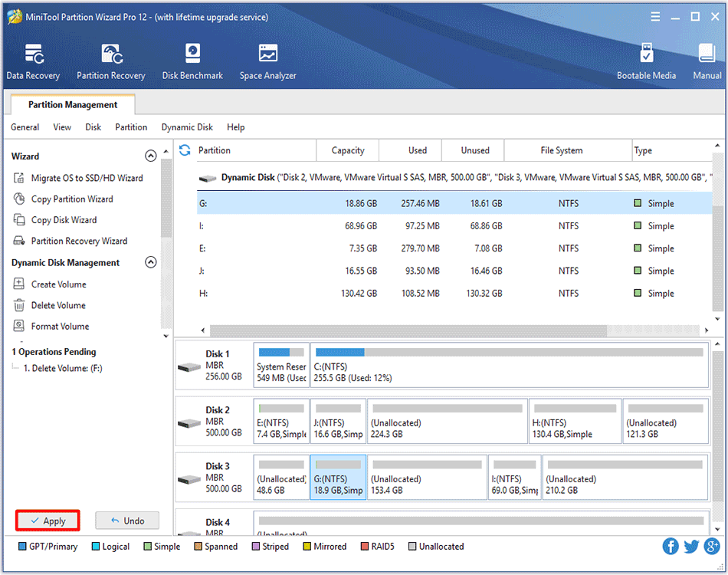
Task: Create Bootable Media
Action: pyautogui.click(x=646, y=62)
